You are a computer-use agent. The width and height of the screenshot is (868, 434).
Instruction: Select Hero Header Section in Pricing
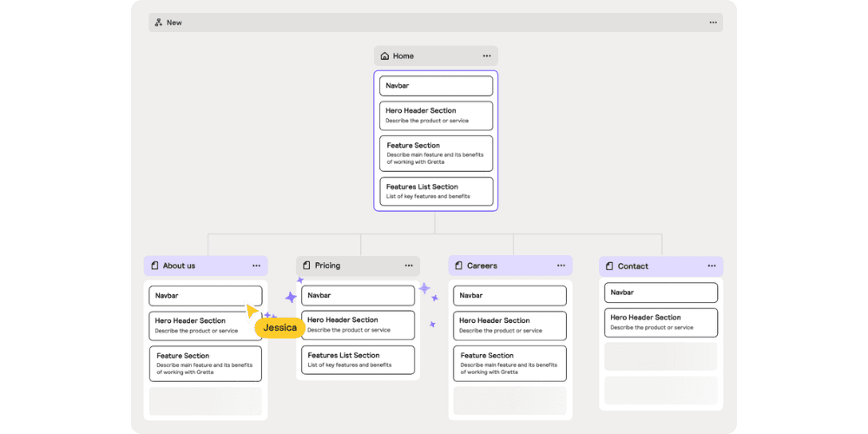(358, 325)
